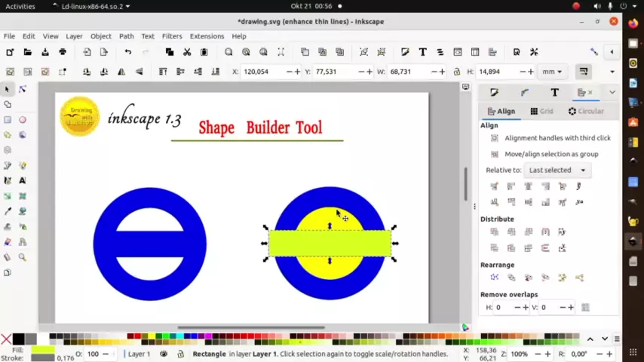Choose the Zoom tool magnifier
The image size is (644, 362).
23,257
